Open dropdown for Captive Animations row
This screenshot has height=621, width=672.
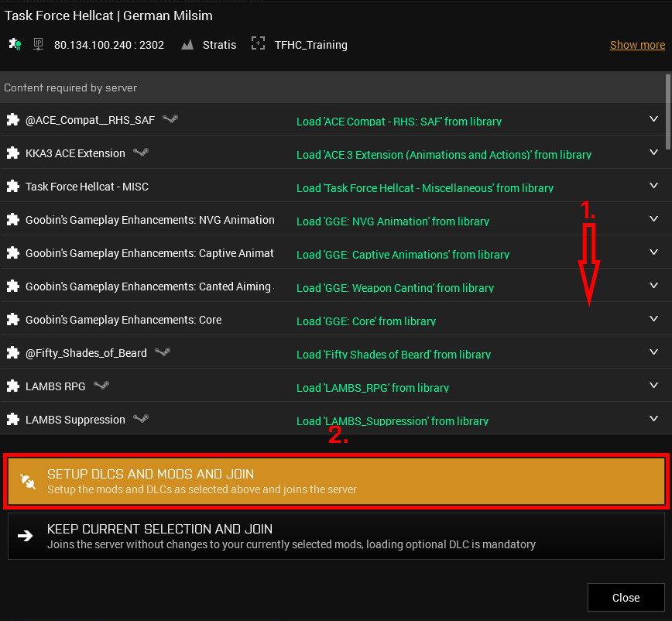[x=653, y=252]
